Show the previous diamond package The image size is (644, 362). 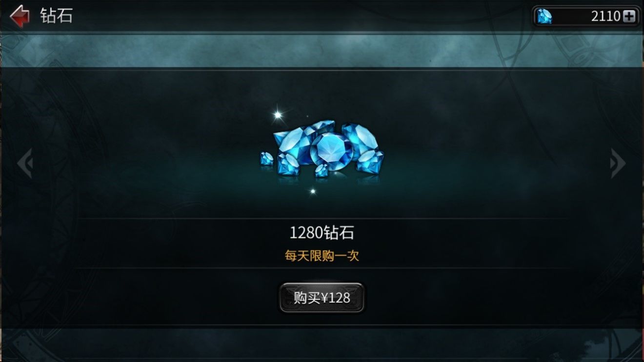pos(24,163)
